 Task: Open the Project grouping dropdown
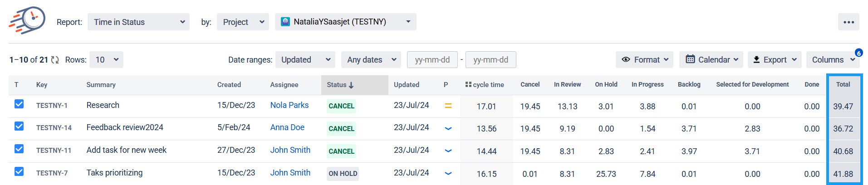click(x=243, y=22)
